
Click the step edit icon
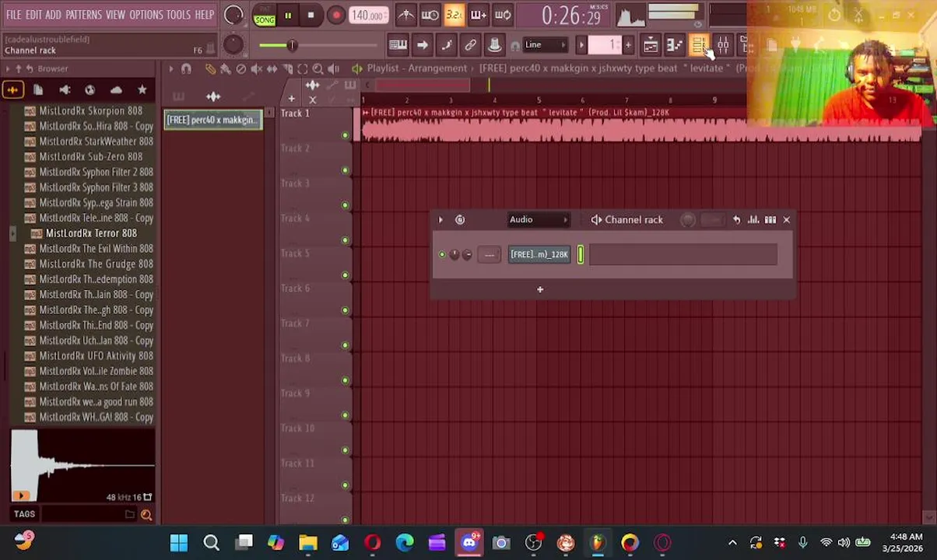[x=446, y=45]
